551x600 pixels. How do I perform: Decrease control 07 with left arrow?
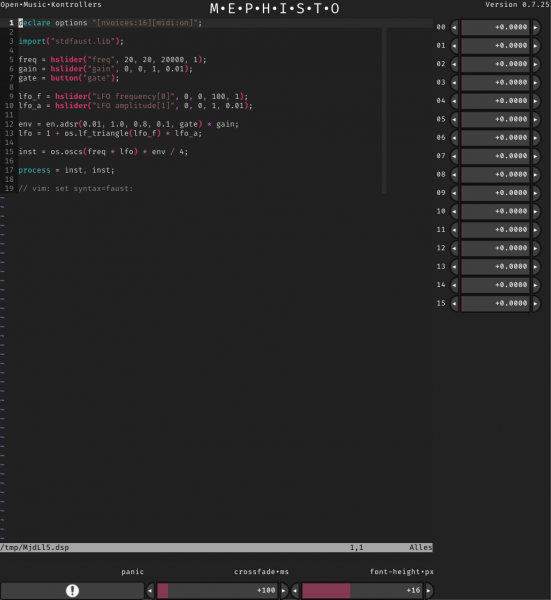click(x=454, y=156)
